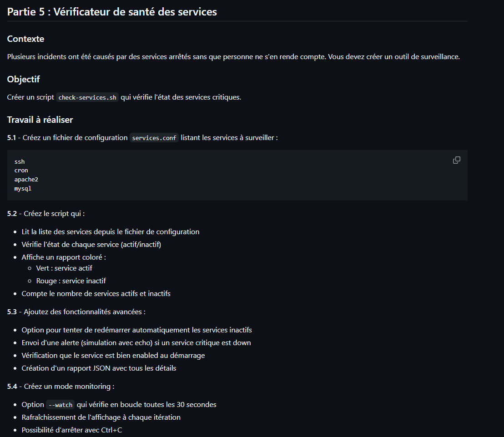Screen dimensions: 504x437
Task: Click the "Création d'un rapport JSON" bullet
Action: coord(99,368)
